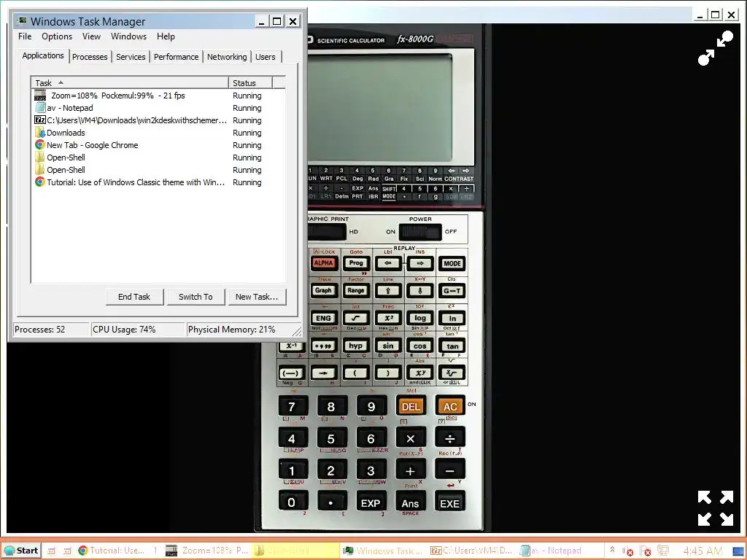Click the EXP key on calculator

click(x=371, y=503)
